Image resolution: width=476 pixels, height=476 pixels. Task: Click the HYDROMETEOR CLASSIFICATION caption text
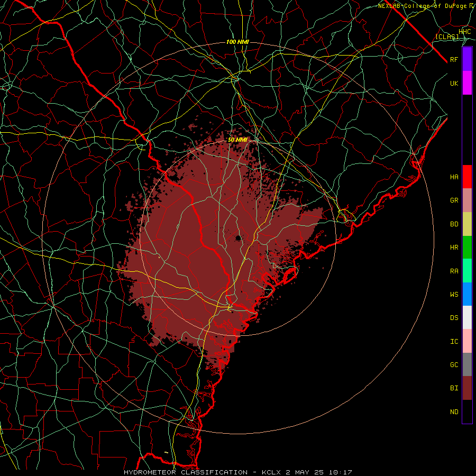click(186, 472)
